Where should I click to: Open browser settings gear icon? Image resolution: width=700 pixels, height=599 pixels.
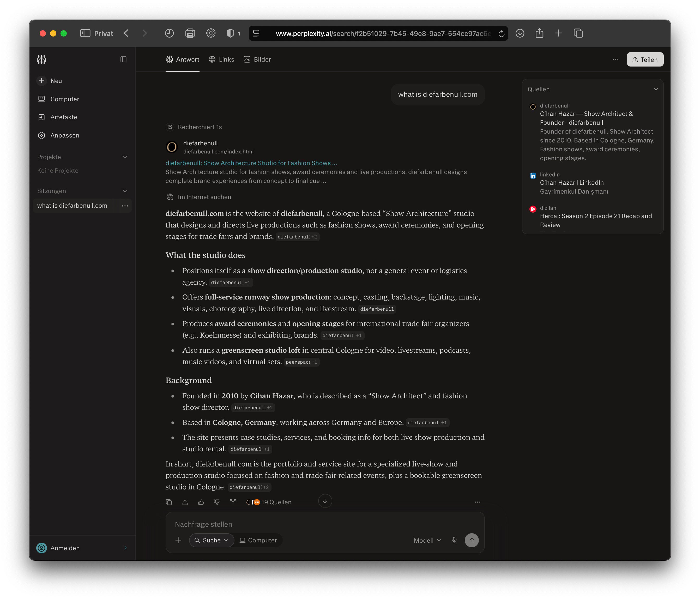[x=211, y=33]
